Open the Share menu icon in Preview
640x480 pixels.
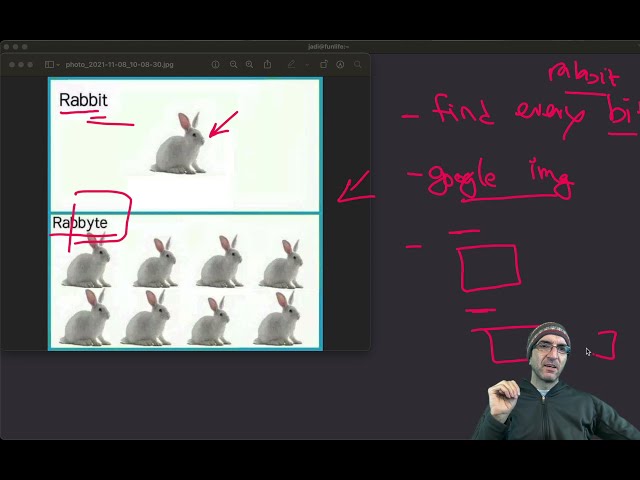267,64
